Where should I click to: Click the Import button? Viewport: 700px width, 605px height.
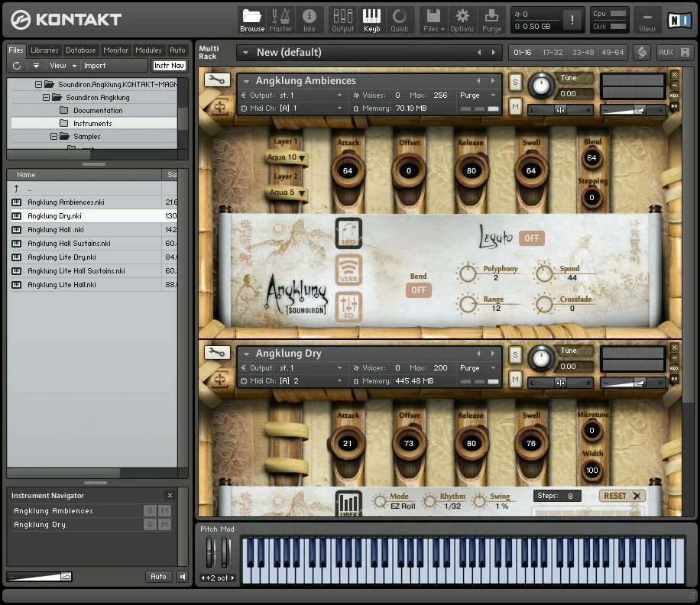(95, 66)
